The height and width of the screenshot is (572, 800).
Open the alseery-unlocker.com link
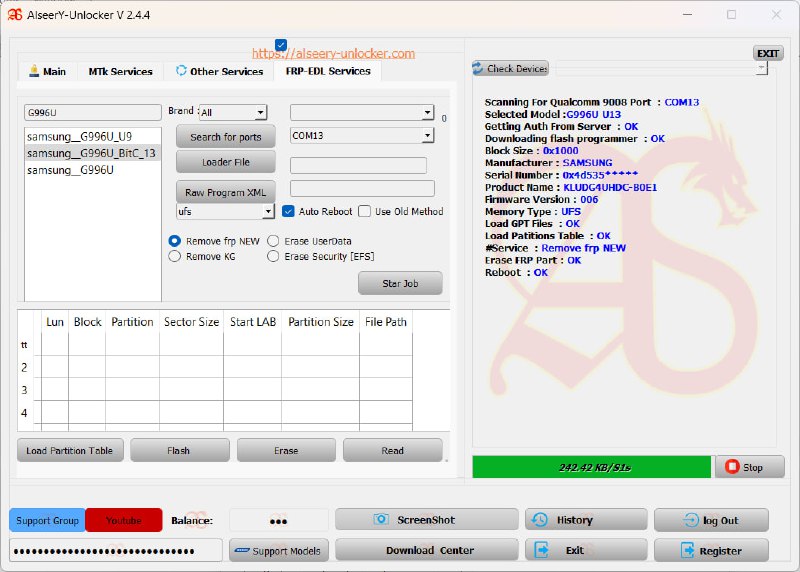(333, 54)
